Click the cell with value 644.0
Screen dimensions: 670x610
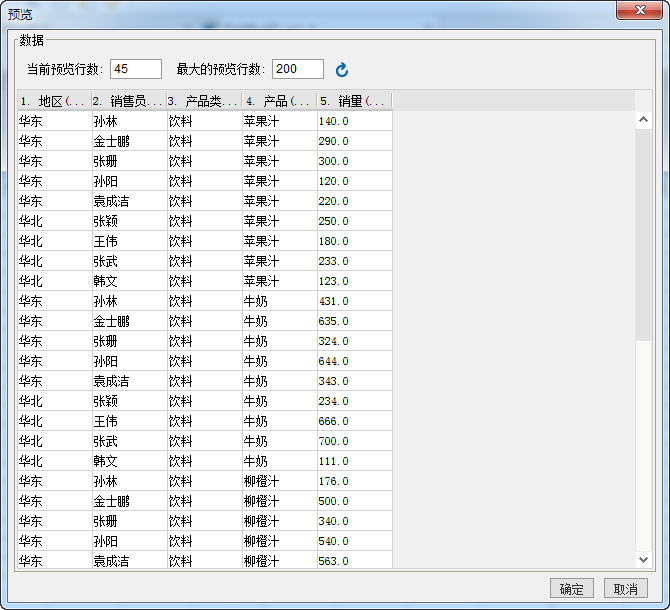[355, 361]
